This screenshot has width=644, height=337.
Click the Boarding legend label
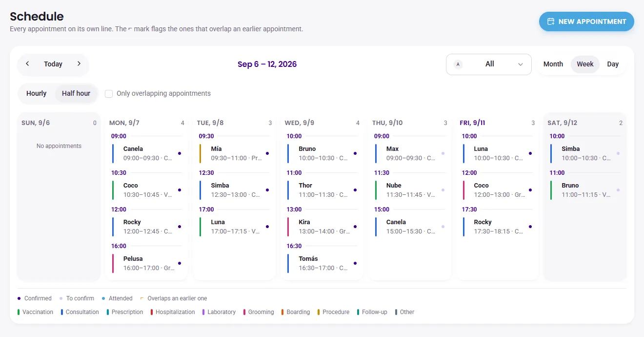tap(298, 312)
